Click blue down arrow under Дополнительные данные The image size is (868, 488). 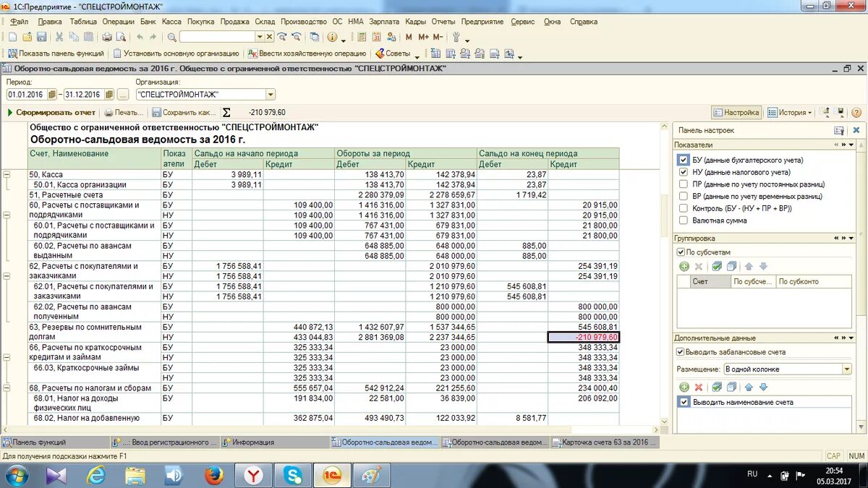(763, 388)
